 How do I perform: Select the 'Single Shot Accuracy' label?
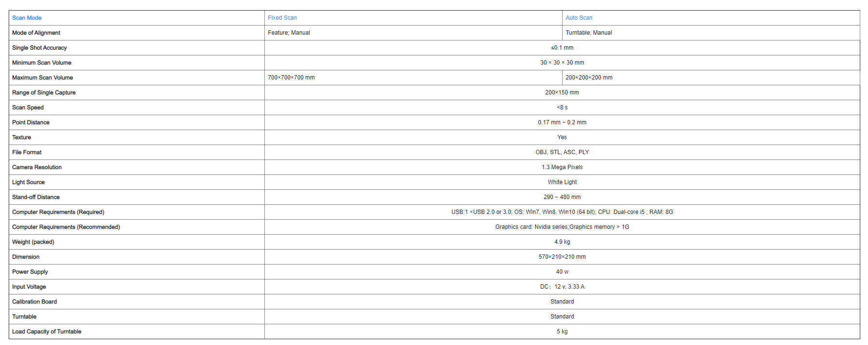40,48
